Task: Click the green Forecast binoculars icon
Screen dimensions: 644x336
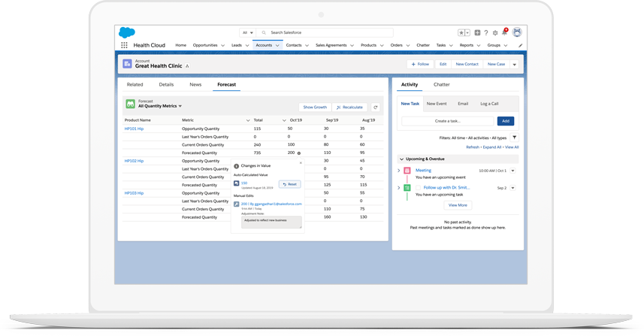Action: pyautogui.click(x=130, y=104)
